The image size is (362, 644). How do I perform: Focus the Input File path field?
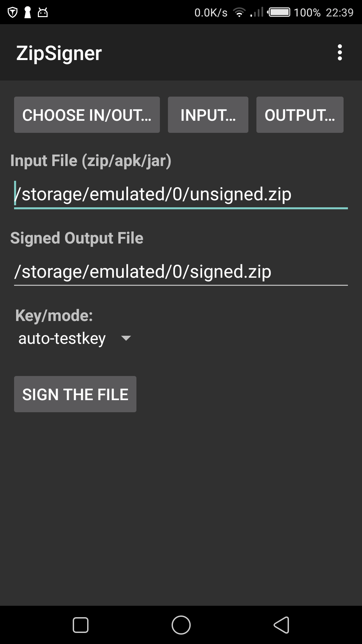click(x=181, y=194)
